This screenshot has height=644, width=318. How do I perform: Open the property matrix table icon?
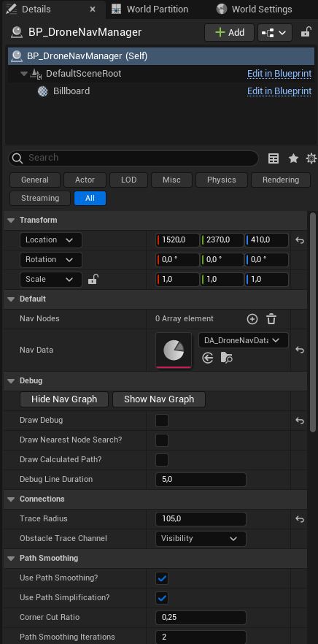pos(274,158)
